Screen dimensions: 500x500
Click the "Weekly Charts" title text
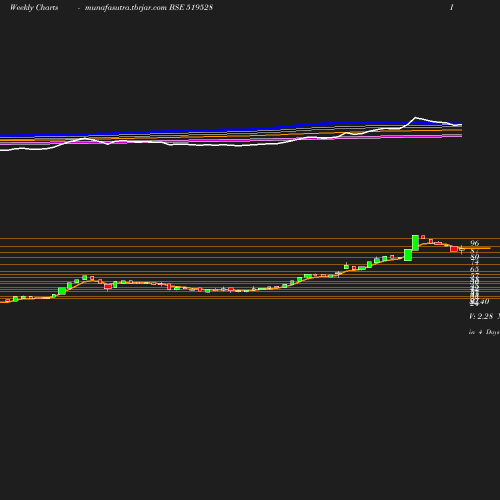[34, 7]
